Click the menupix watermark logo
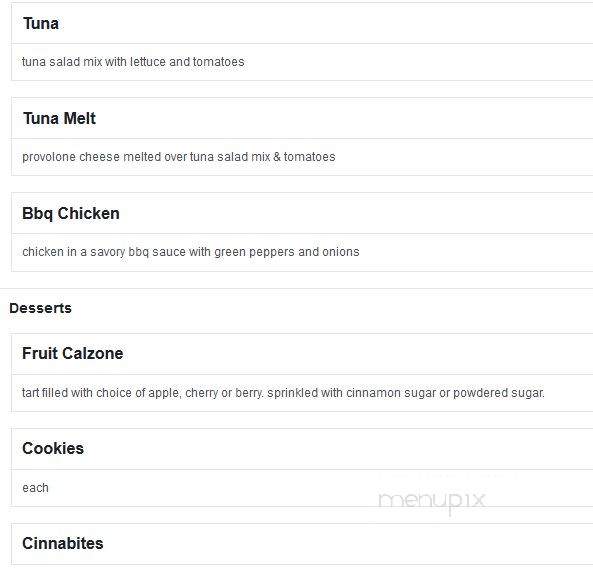 coord(432,501)
